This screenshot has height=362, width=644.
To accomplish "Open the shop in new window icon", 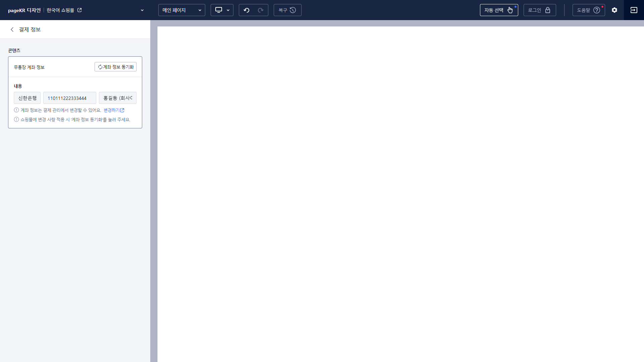I will [79, 10].
